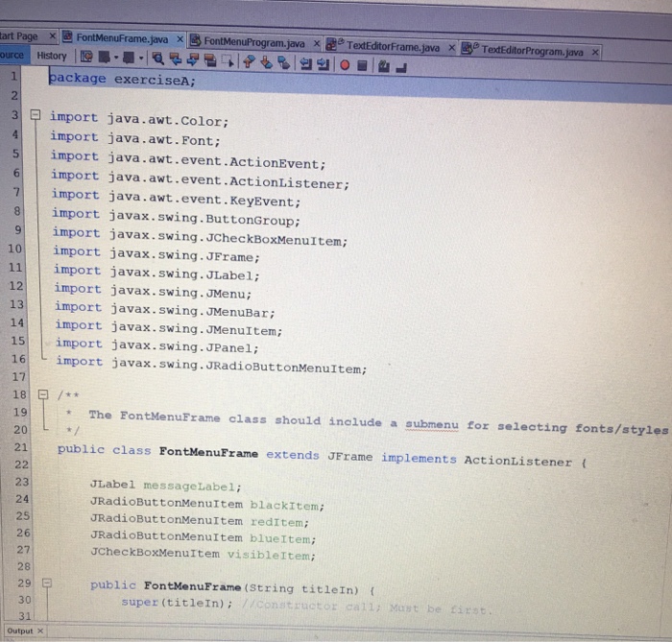Click the 'visibleItem' field declaration
Viewport: 672px width, 642px height.
(203, 554)
